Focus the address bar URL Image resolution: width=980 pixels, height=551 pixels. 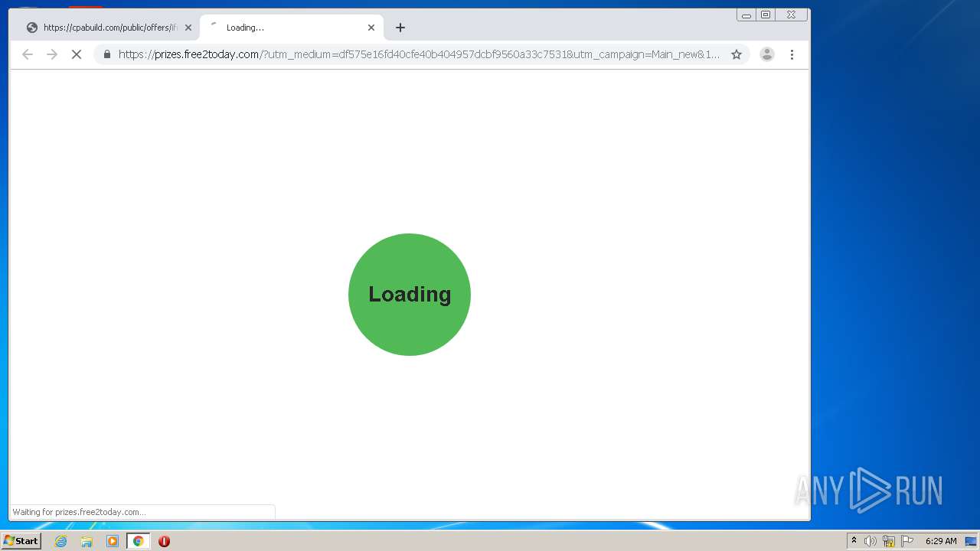419,54
